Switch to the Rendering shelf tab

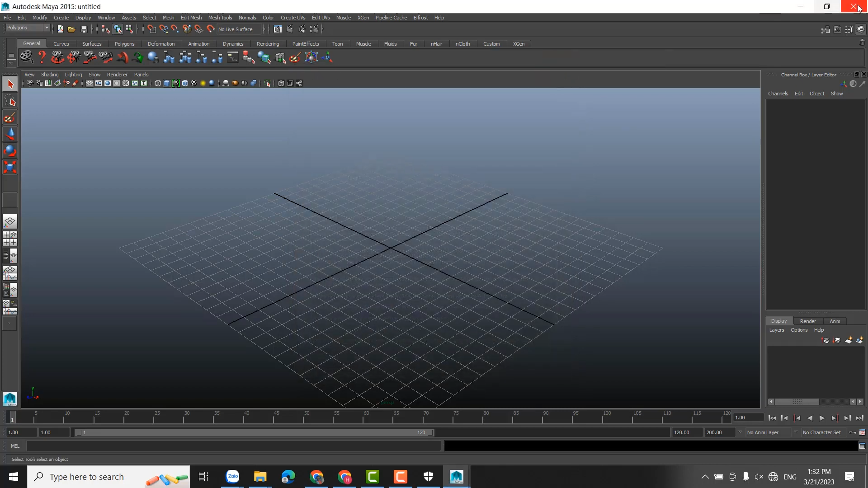click(x=268, y=44)
